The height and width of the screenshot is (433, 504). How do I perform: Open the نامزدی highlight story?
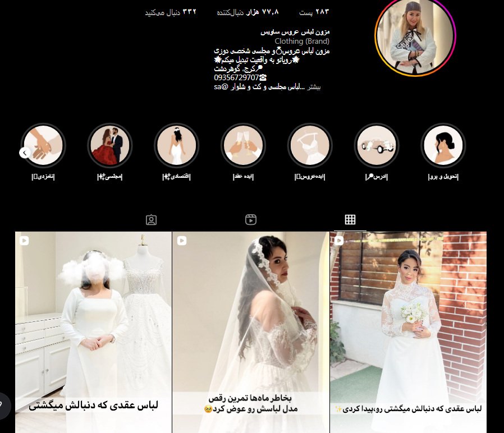click(43, 145)
